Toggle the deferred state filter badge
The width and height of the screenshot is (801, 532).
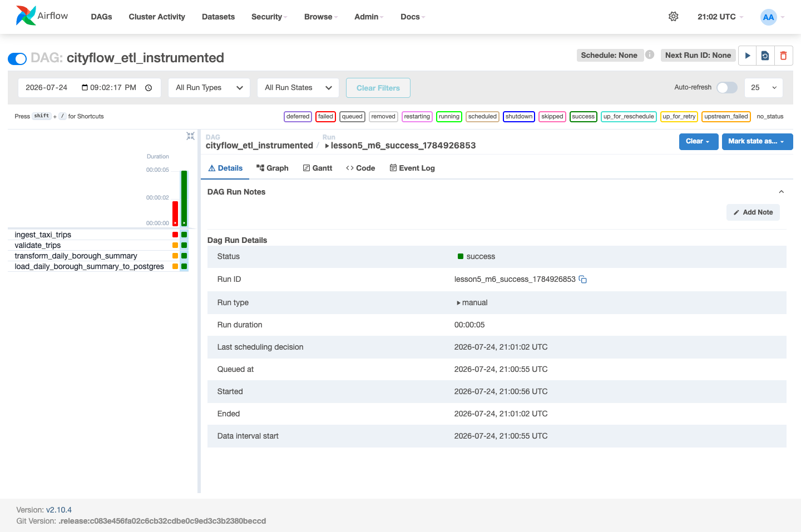[x=298, y=116]
